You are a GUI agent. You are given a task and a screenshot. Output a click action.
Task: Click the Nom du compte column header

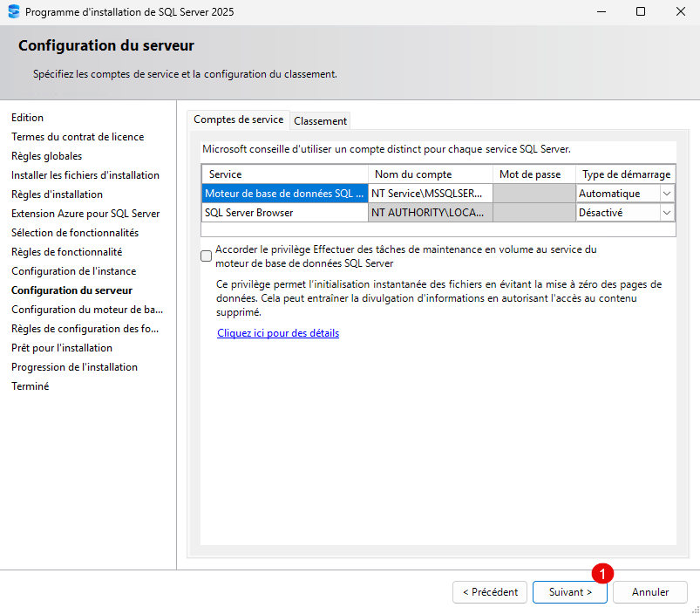[431, 174]
